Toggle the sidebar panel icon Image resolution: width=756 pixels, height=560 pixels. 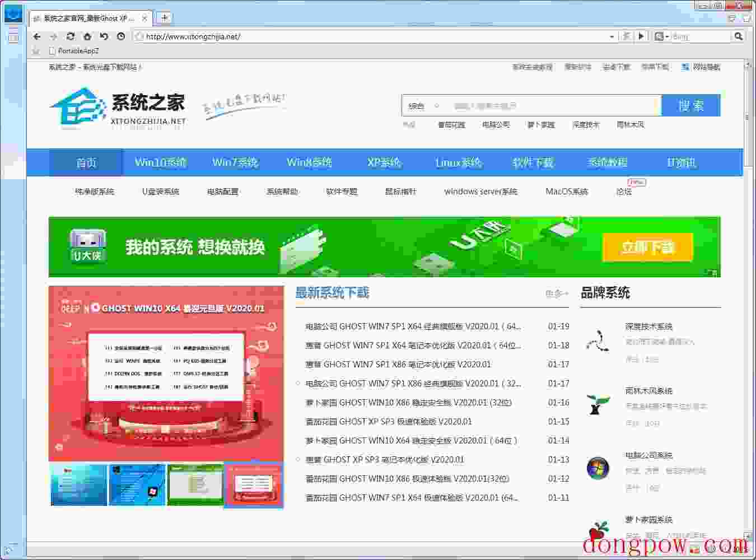[13, 37]
